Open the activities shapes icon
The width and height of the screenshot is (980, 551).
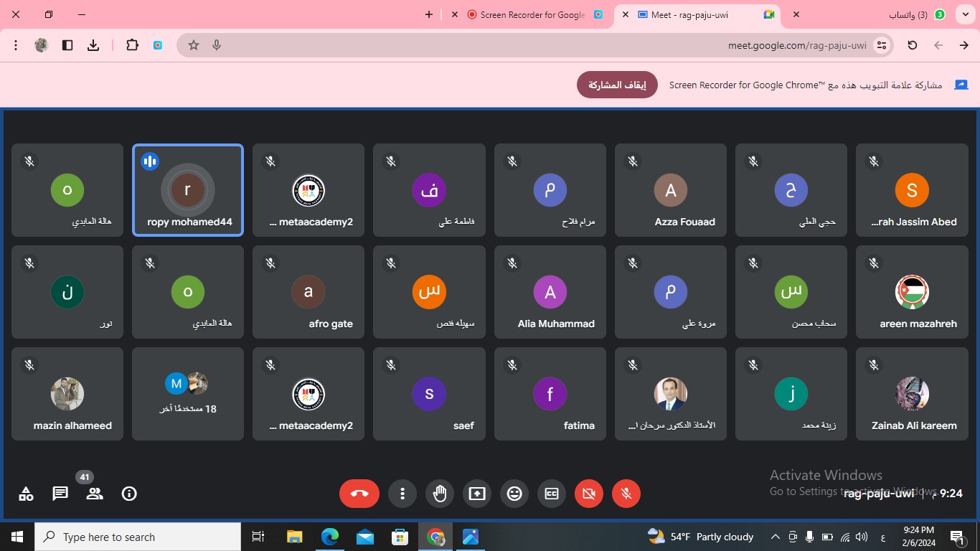pyautogui.click(x=26, y=494)
